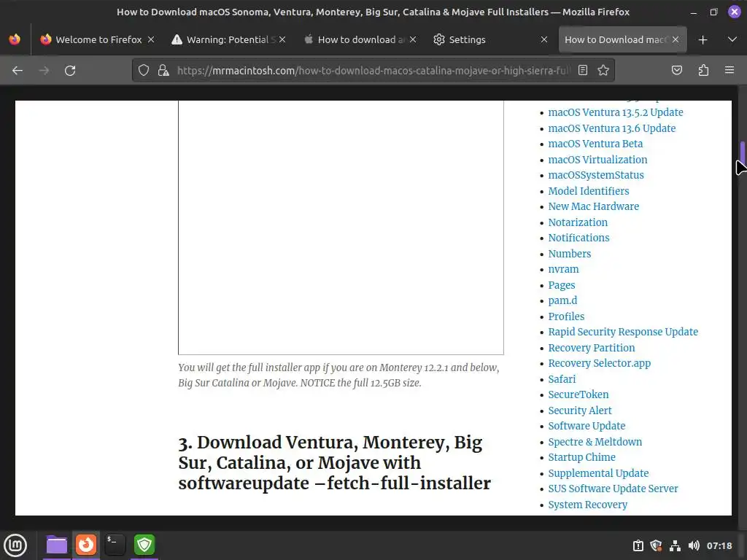Open Files manager from taskbar
Screen dimensions: 747x560
pos(56,545)
